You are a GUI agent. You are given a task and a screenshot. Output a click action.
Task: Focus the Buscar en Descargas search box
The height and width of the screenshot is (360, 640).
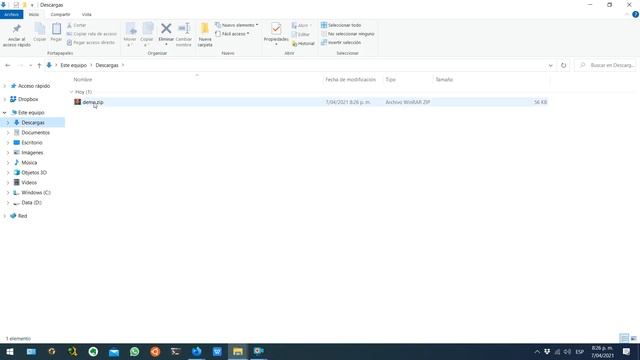(605, 65)
